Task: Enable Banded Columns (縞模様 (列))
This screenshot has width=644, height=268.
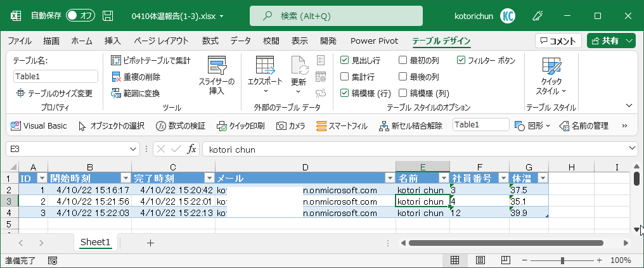Action: tap(402, 93)
